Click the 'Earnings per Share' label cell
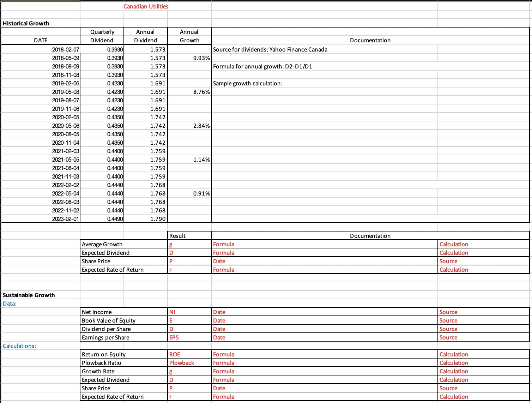Screen dimensions: 532x403 click(124, 337)
